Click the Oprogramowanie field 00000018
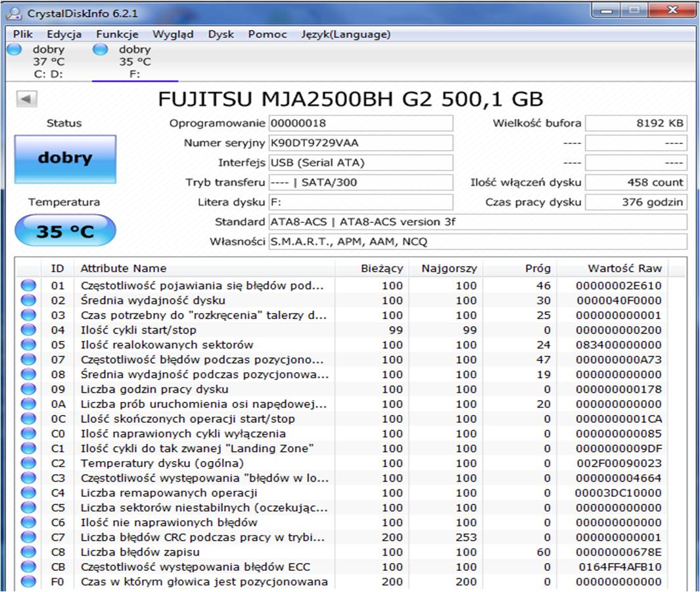The width and height of the screenshot is (700, 592). coord(361,123)
